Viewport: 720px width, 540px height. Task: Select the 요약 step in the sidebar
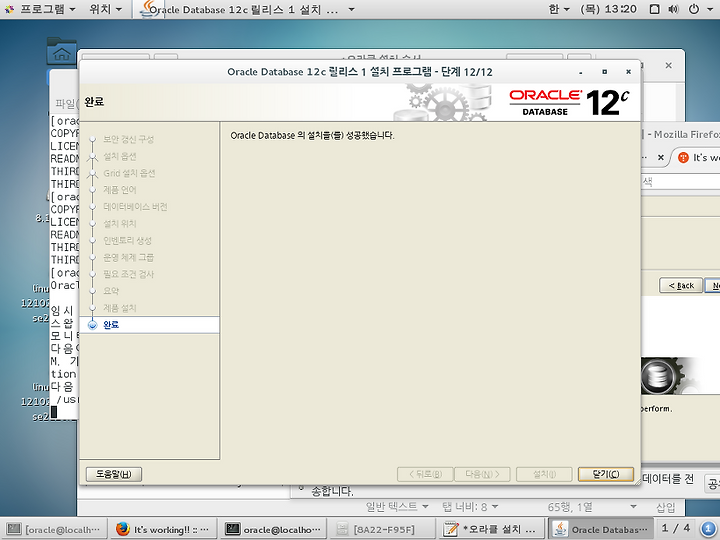111,291
